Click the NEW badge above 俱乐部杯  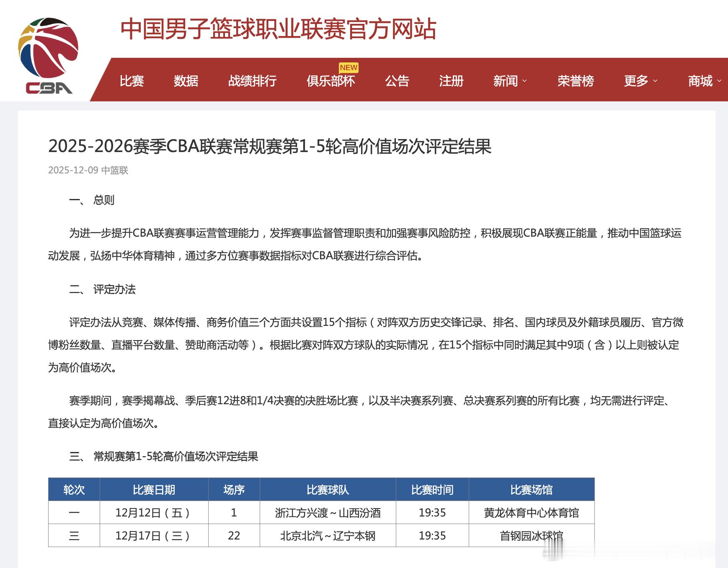click(x=349, y=67)
